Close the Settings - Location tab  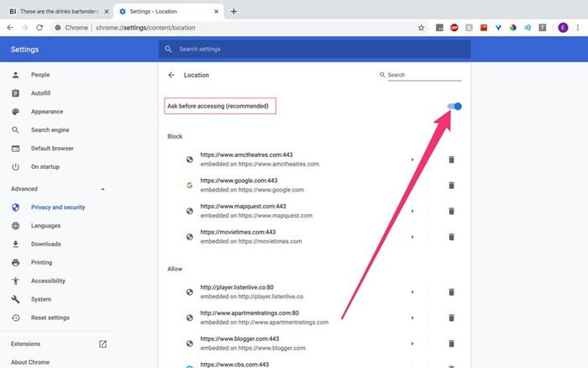click(217, 12)
